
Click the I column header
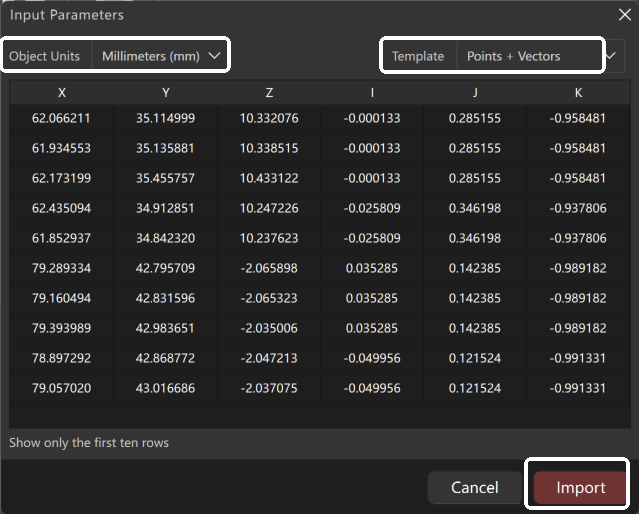coord(371,93)
